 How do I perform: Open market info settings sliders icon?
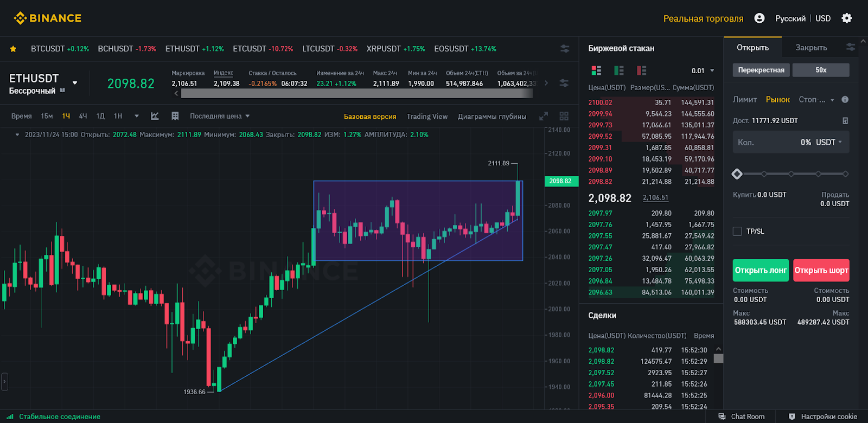pos(564,83)
